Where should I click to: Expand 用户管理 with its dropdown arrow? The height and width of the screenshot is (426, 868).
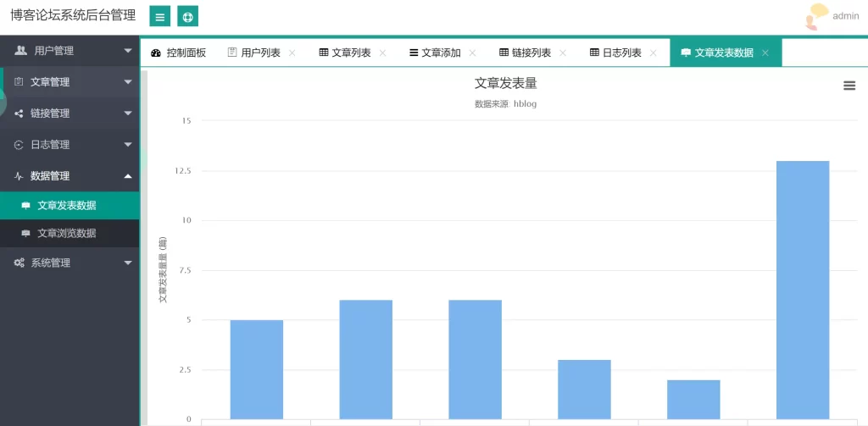point(128,51)
